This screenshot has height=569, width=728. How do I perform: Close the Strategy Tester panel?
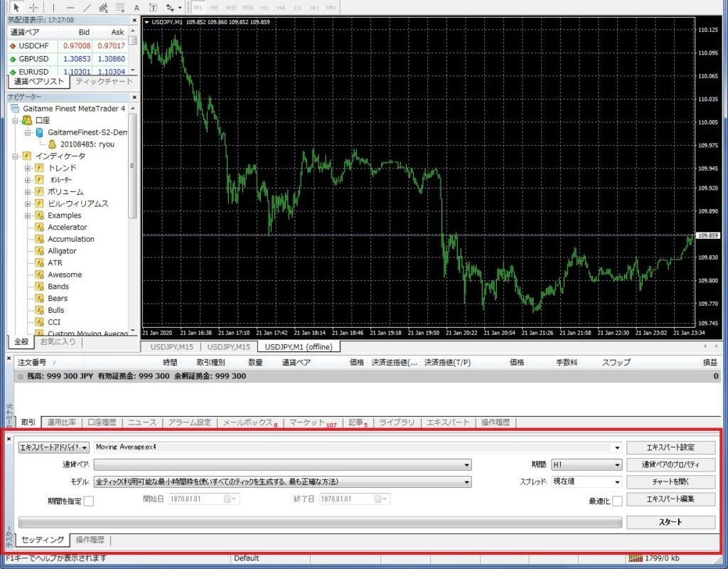9,438
